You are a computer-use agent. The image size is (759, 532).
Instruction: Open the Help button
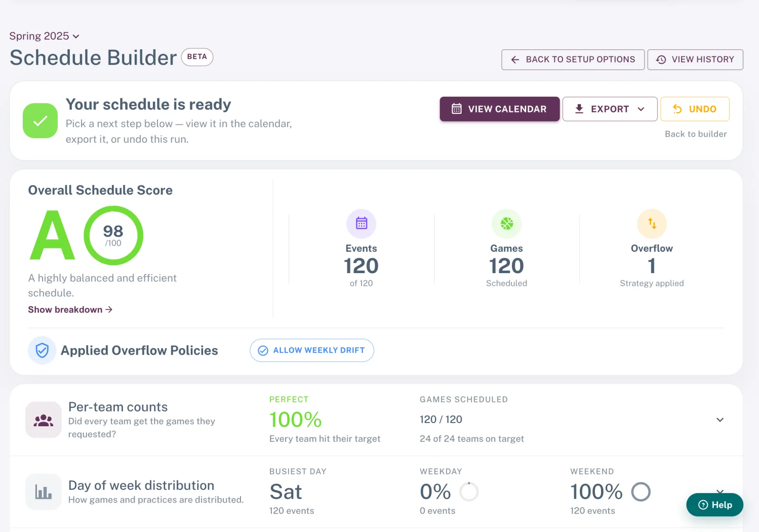714,505
